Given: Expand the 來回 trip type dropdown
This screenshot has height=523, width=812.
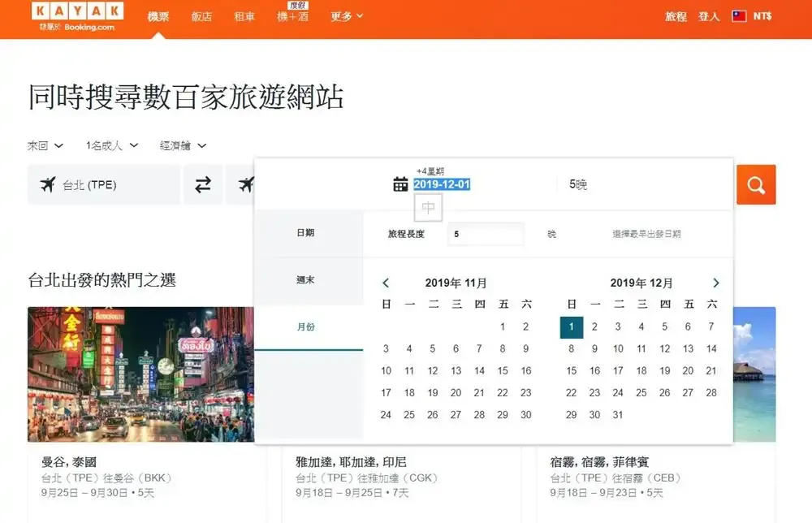Looking at the screenshot, I should [45, 146].
